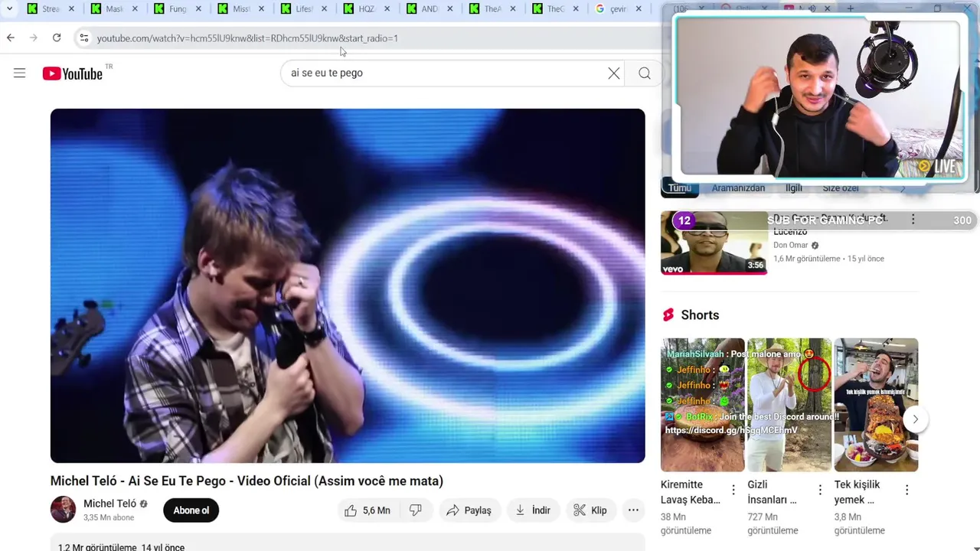Open the Gizli İnsanları short thumbnail
Image resolution: width=980 pixels, height=551 pixels.
point(789,405)
